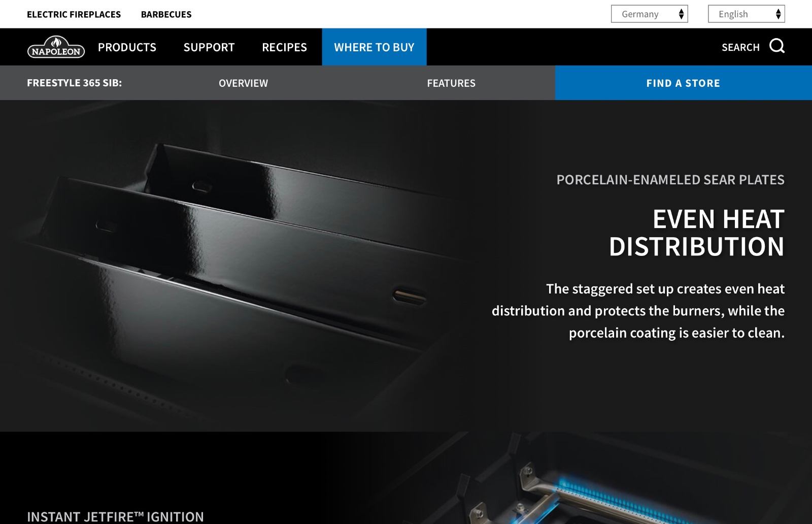The image size is (812, 524).
Task: Click the Even Heat Distribution heading
Action: (x=697, y=233)
